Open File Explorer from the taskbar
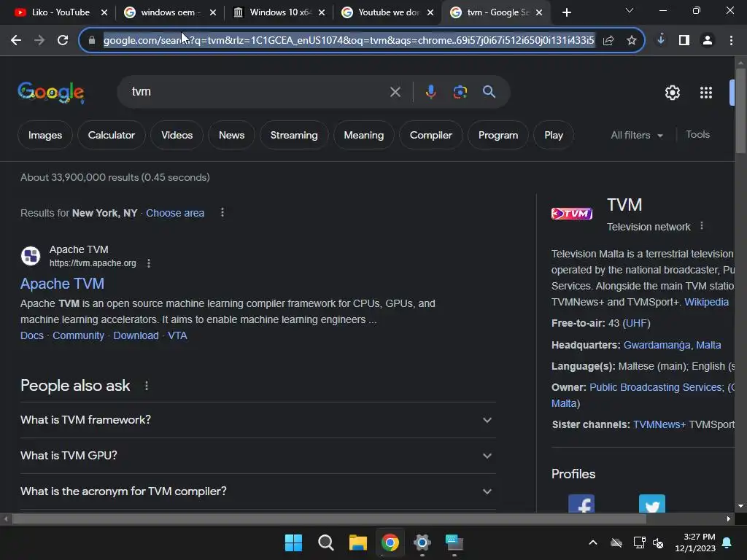747x560 pixels. click(357, 542)
